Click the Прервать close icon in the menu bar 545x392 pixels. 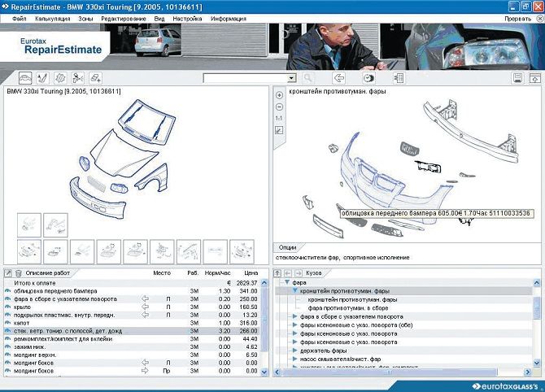click(x=540, y=19)
